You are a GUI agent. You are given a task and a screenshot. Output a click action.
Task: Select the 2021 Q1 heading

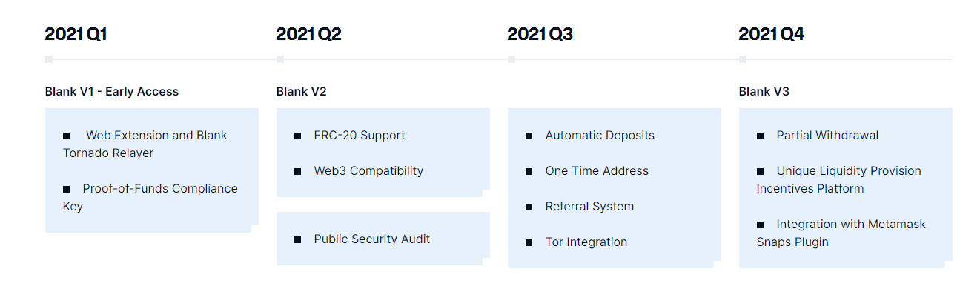click(76, 34)
